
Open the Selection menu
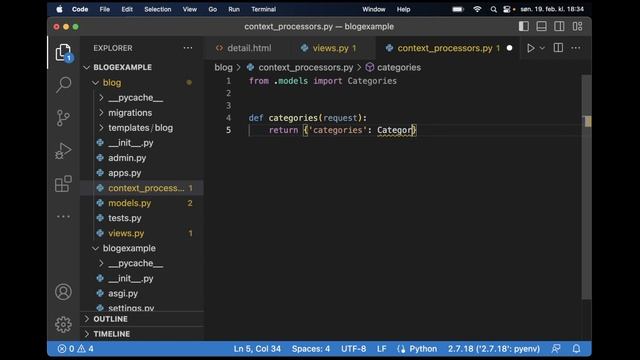tap(158, 9)
